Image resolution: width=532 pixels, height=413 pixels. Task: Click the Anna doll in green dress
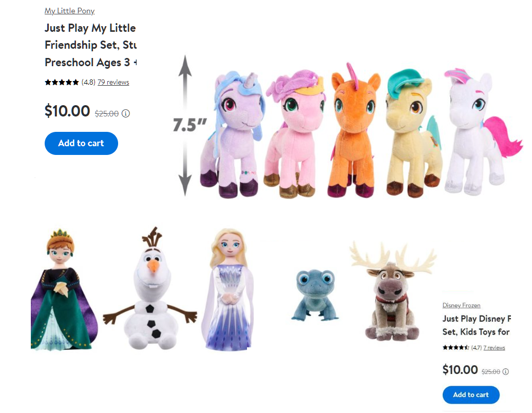coord(64,290)
